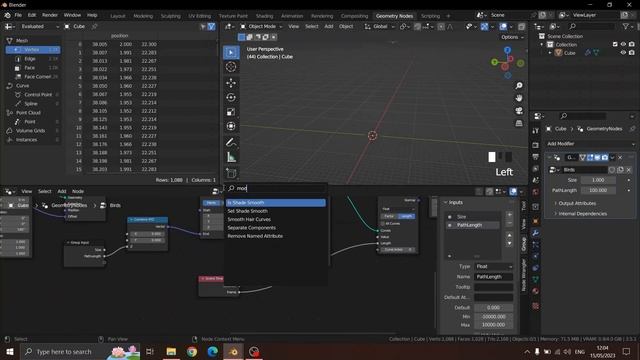Open the node editor Node menu
The height and width of the screenshot is (360, 640).
click(78, 191)
